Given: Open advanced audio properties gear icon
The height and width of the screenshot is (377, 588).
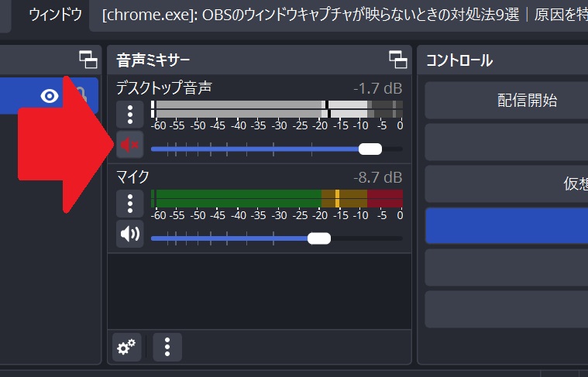Looking at the screenshot, I should point(127,347).
